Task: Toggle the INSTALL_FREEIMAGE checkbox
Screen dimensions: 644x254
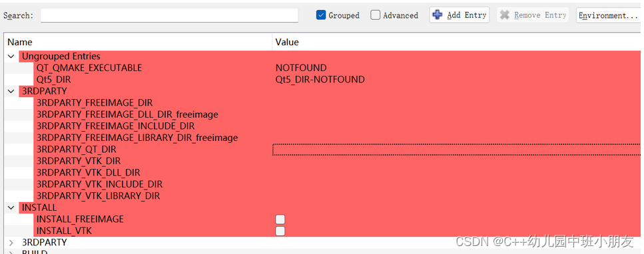Action: (x=280, y=219)
